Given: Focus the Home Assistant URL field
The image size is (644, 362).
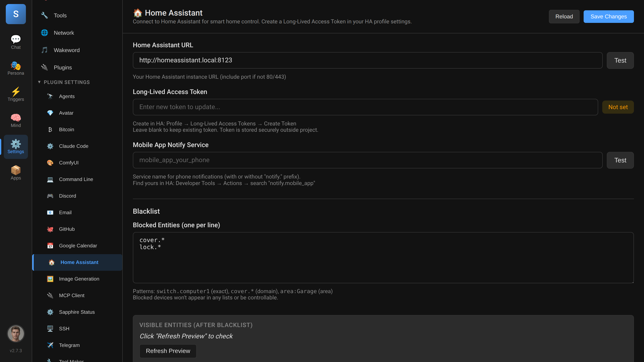Looking at the screenshot, I should pyautogui.click(x=368, y=60).
